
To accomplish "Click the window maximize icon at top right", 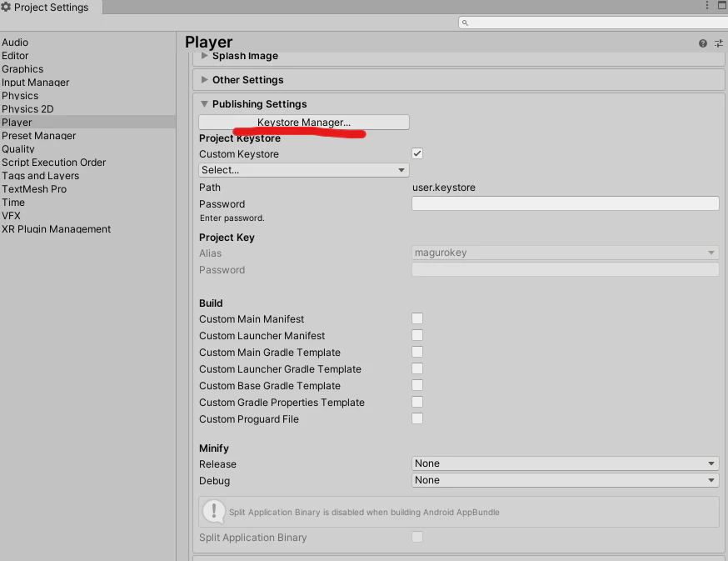I will [722, 5].
